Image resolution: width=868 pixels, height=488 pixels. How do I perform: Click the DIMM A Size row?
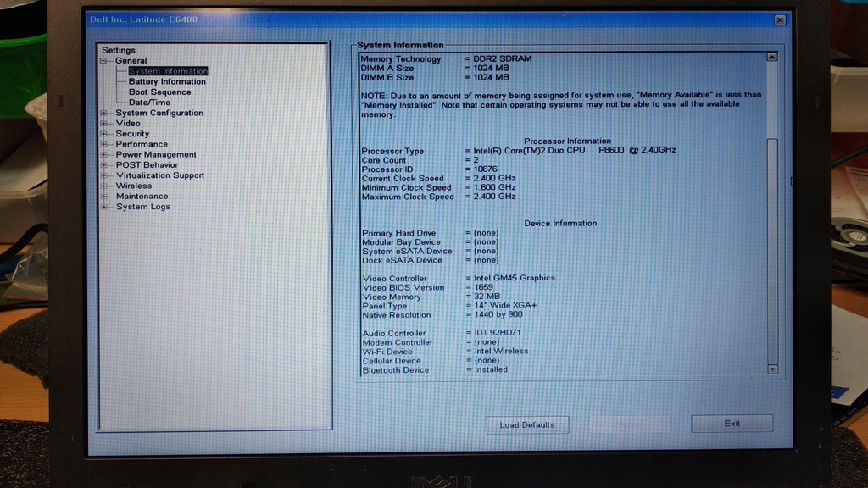435,68
